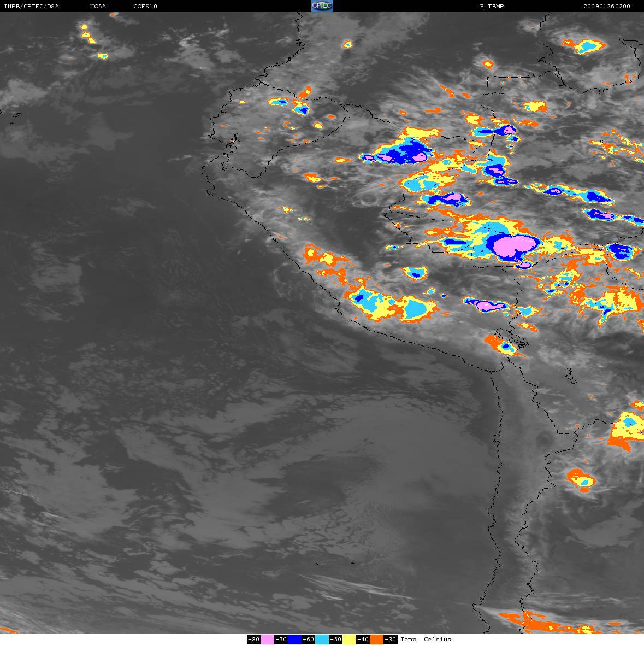Select the cyan legend color swatch
644x645 pixels.
coord(322,639)
